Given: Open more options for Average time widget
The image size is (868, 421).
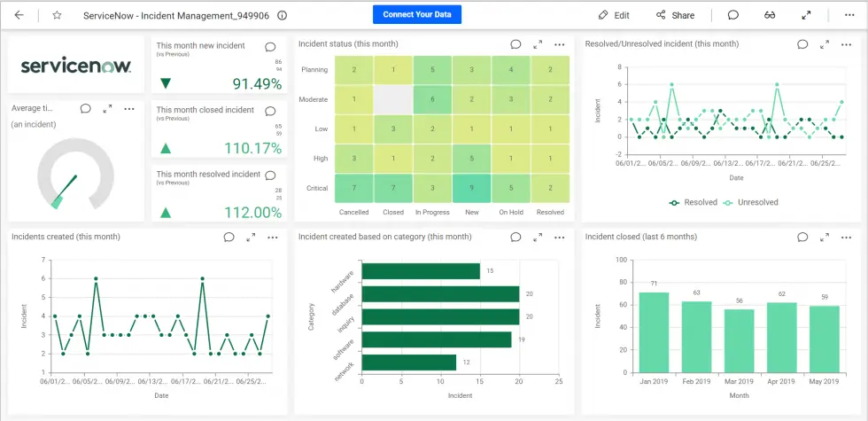Looking at the screenshot, I should (x=129, y=108).
